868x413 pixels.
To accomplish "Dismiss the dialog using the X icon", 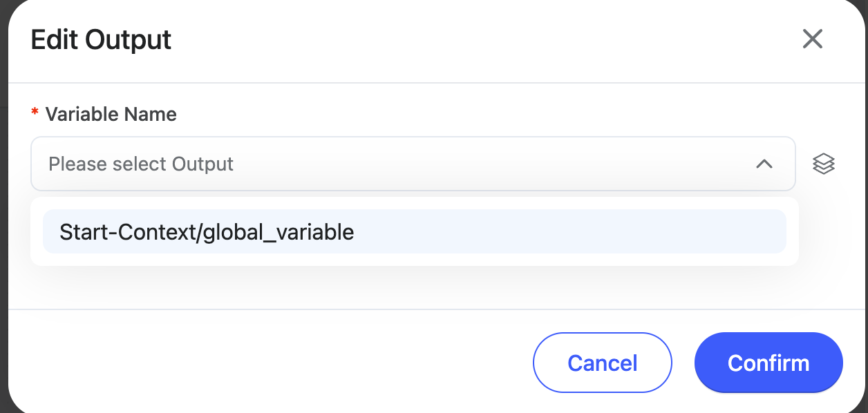I will pyautogui.click(x=812, y=39).
